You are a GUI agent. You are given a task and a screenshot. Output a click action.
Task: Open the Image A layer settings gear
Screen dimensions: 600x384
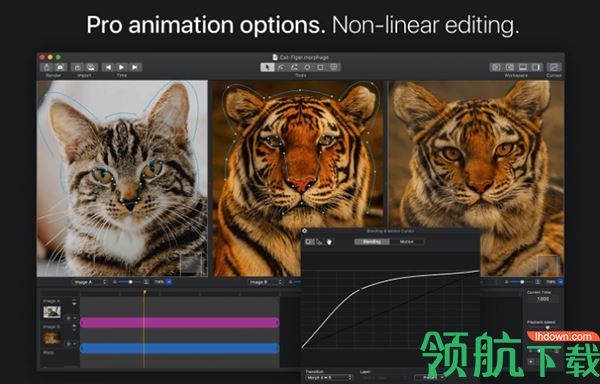pyautogui.click(x=70, y=318)
